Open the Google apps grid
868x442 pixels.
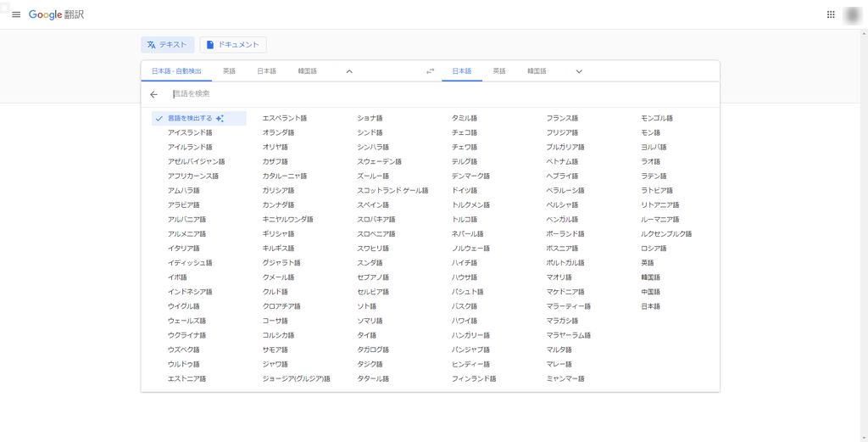(831, 14)
